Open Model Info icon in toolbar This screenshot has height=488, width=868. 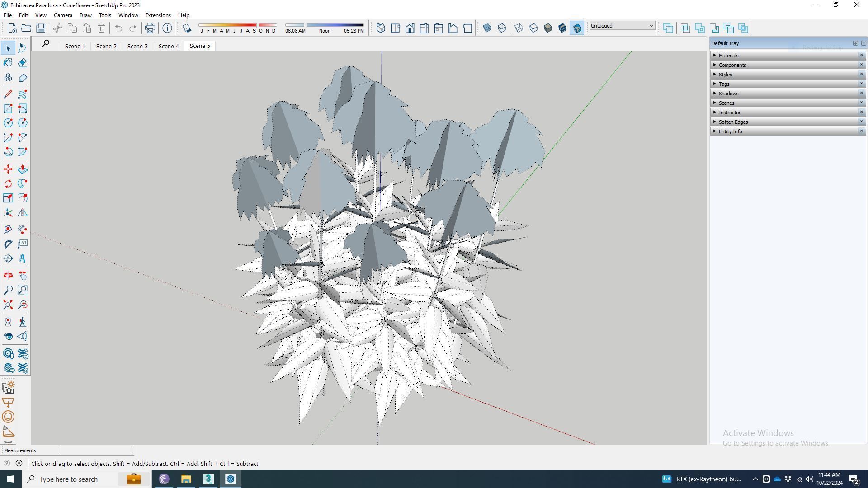click(x=167, y=28)
